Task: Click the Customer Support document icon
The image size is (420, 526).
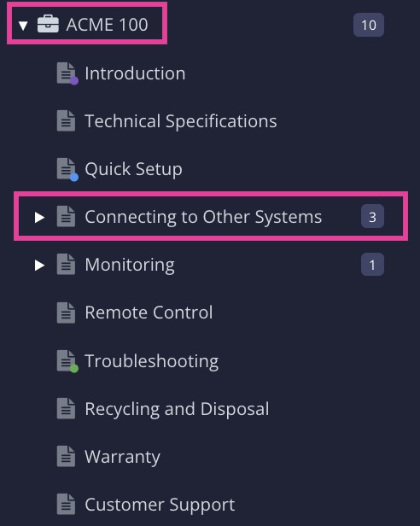Action: 66,504
